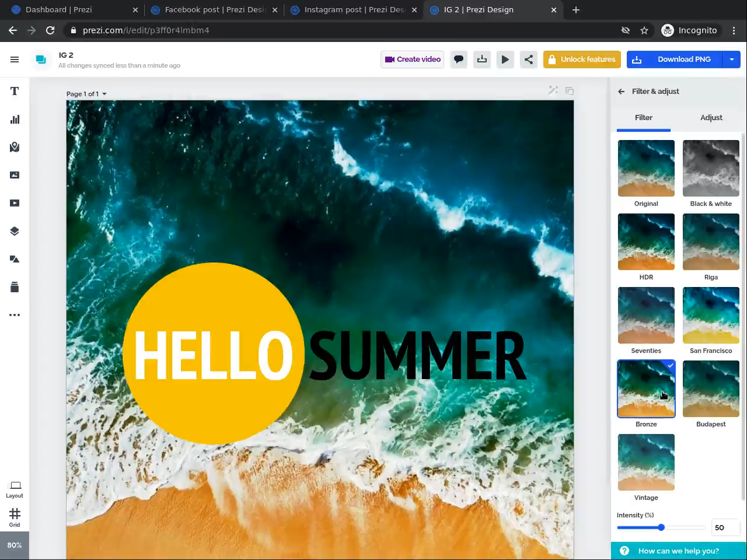The height and width of the screenshot is (560, 747).
Task: Click the Intensity percentage input field
Action: [726, 527]
